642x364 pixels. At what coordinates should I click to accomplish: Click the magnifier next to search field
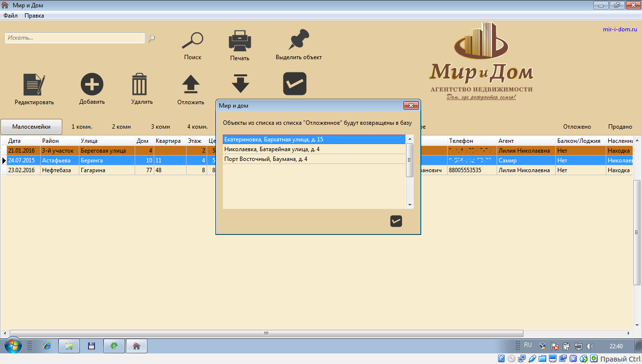pyautogui.click(x=152, y=38)
